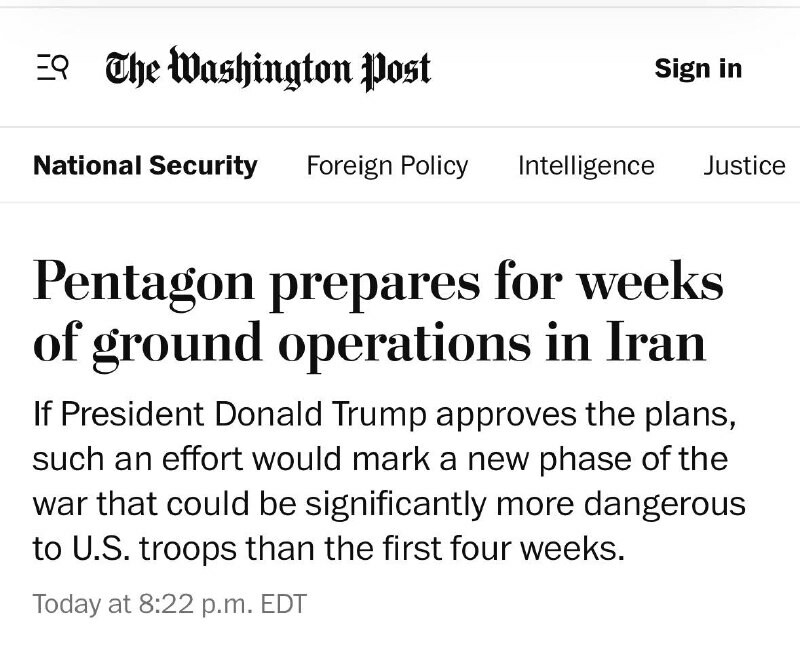
Task: Log in using the Sign in button
Action: [698, 68]
